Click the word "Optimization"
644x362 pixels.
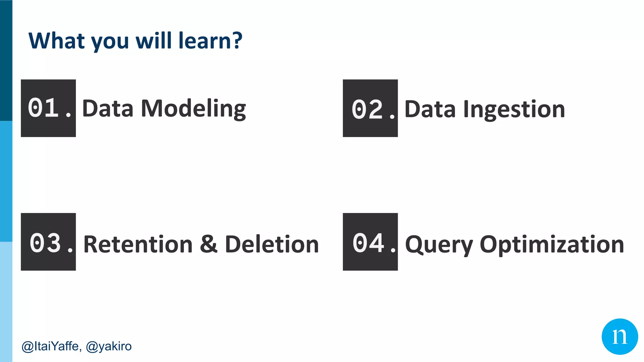click(x=552, y=244)
